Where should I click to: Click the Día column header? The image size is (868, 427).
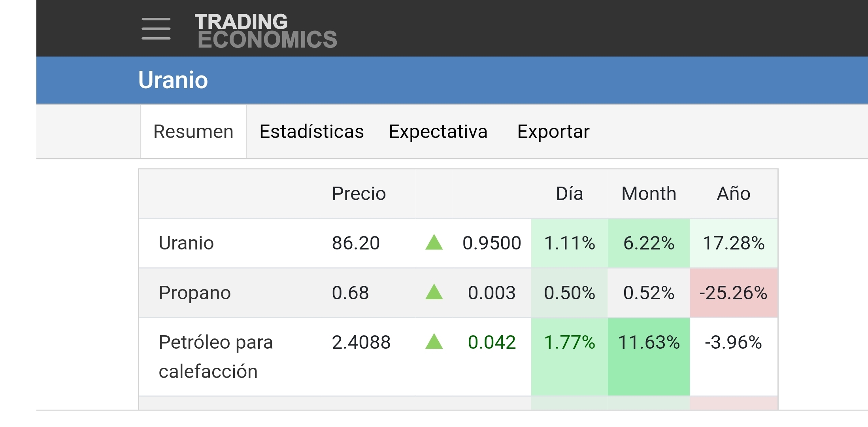point(570,194)
